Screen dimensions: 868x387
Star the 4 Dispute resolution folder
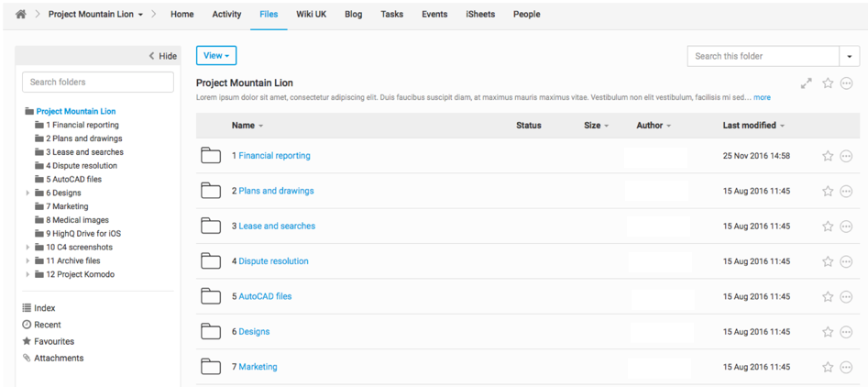click(828, 261)
